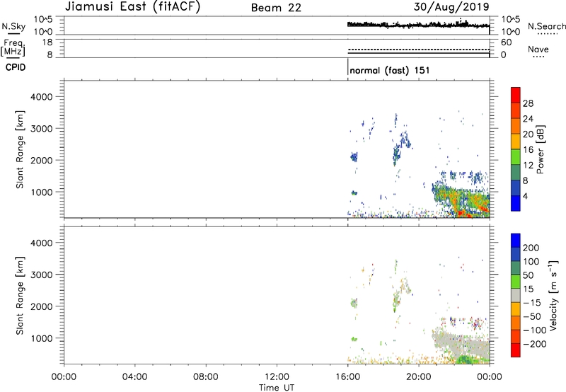Click the green velocity patch near 1000 km

tap(354, 339)
